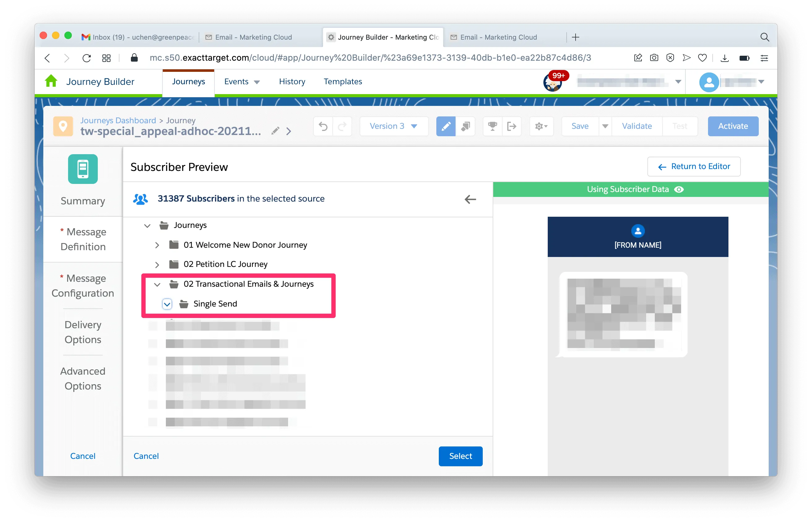The width and height of the screenshot is (812, 522).
Task: Open the Events dropdown menu
Action: tap(242, 82)
